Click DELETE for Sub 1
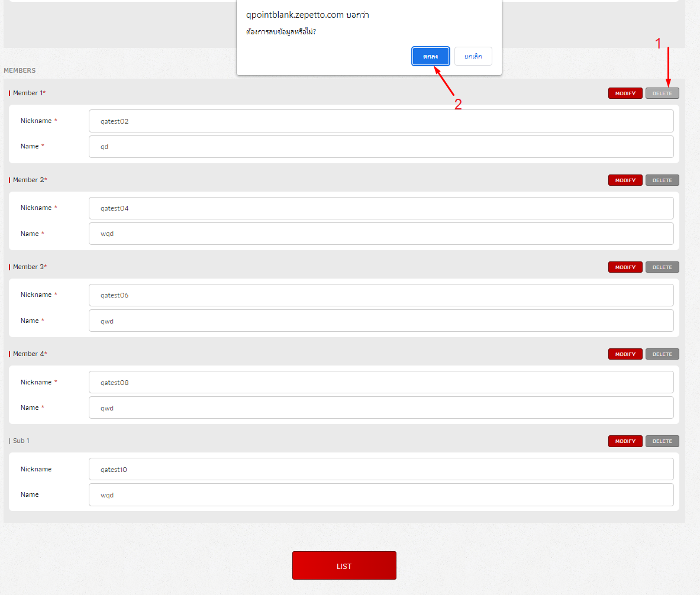Screen dimensions: 700x595 pos(662,441)
